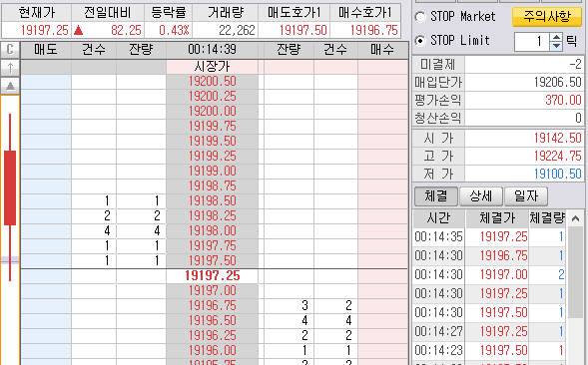Click price 19199.00 in the order ladder
Screen dimensions: 588x365
[x=213, y=172]
